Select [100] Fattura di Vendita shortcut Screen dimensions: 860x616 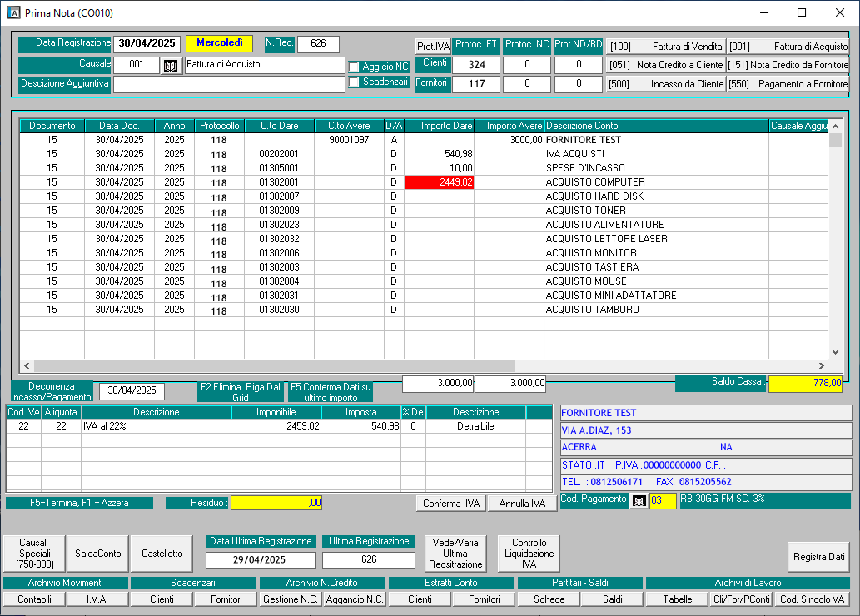click(666, 47)
